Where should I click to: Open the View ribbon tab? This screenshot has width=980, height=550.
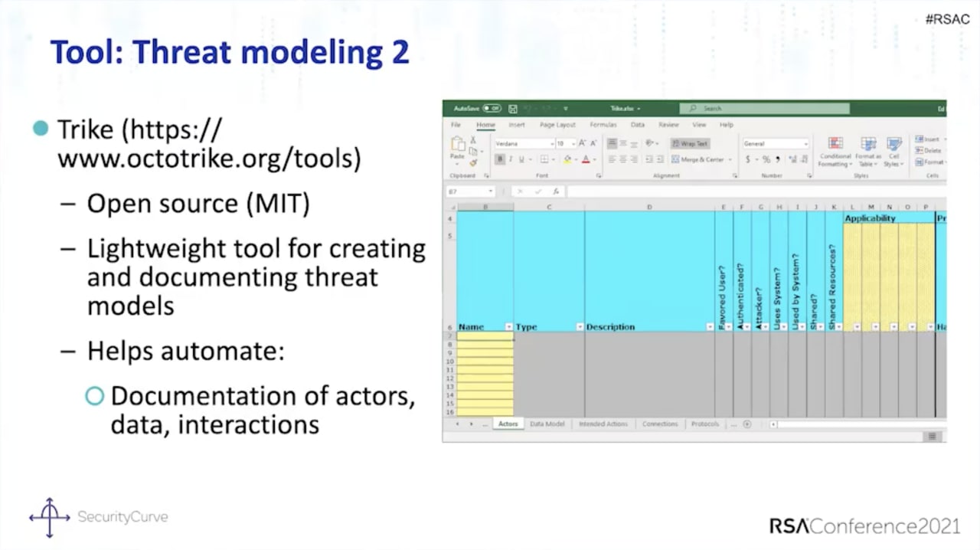click(699, 125)
